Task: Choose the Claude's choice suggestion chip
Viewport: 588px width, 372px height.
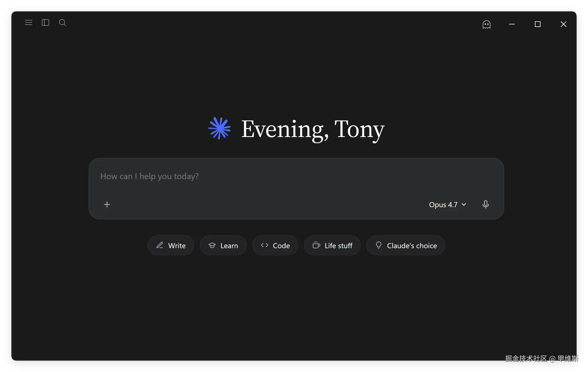Action: 406,245
